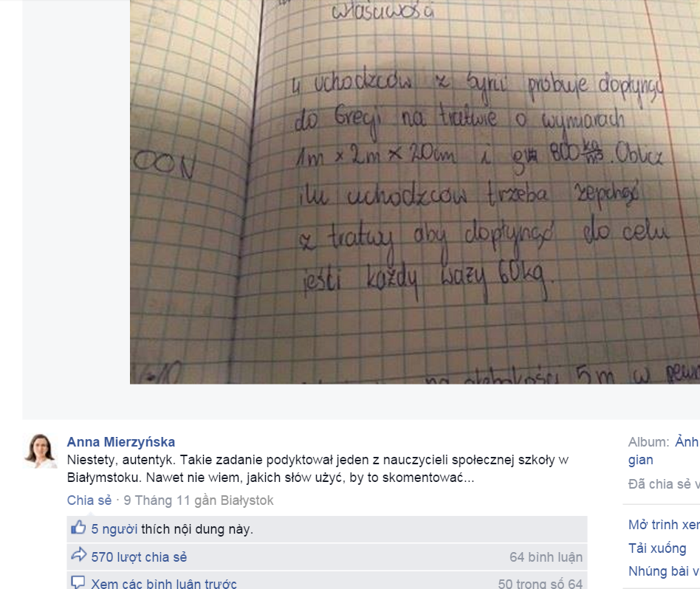Select Tải xuống download option
Viewport: 700px width, 589px height.
657,548
